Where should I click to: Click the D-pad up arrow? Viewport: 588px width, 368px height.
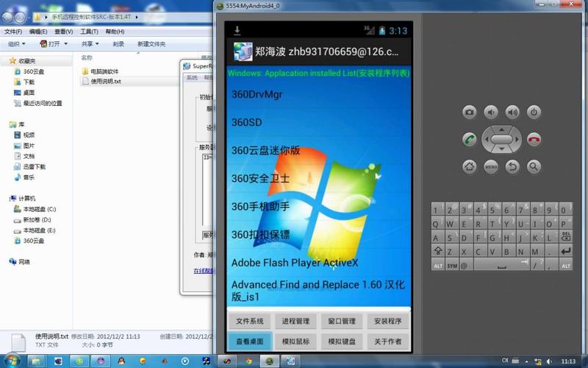point(501,130)
